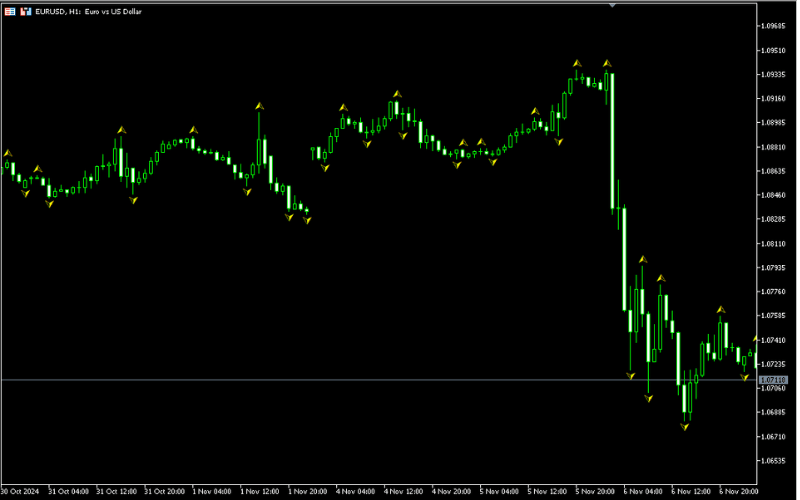Click the 1.09510 price axis label
Screen dimensions: 800x500
[775, 51]
